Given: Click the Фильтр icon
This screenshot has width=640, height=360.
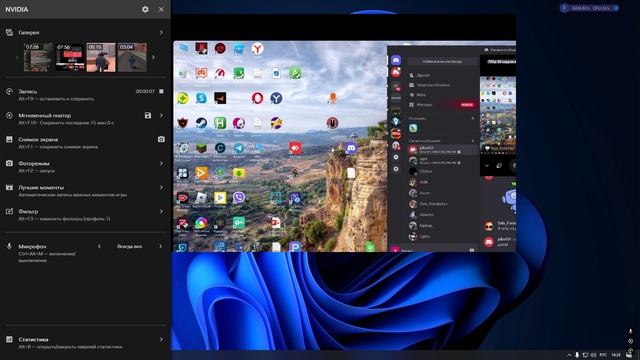Looking at the screenshot, I should click(x=9, y=211).
